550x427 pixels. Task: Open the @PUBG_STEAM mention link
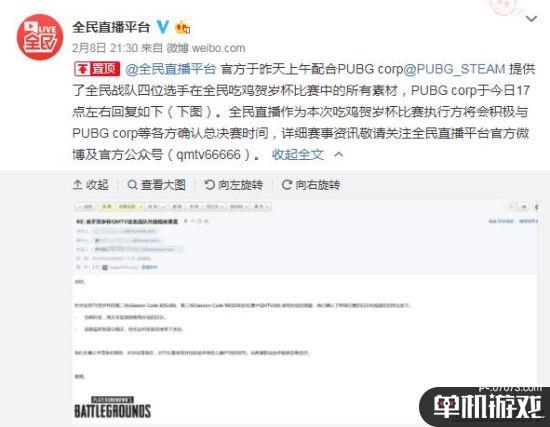455,69
